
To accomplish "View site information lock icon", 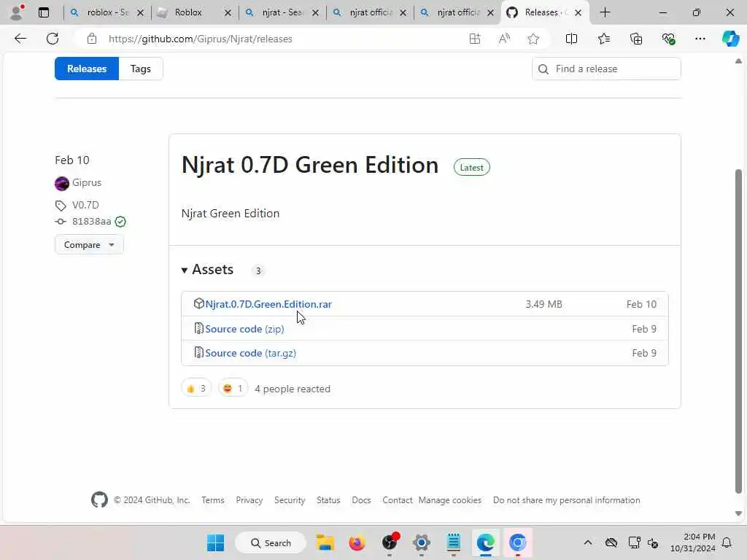I will pos(92,39).
